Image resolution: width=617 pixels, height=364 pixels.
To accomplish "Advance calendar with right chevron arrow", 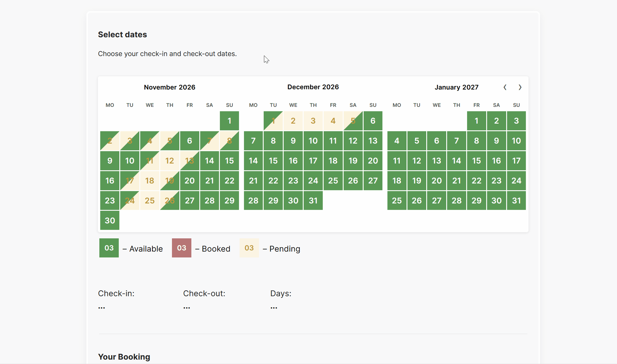I will coord(520,87).
